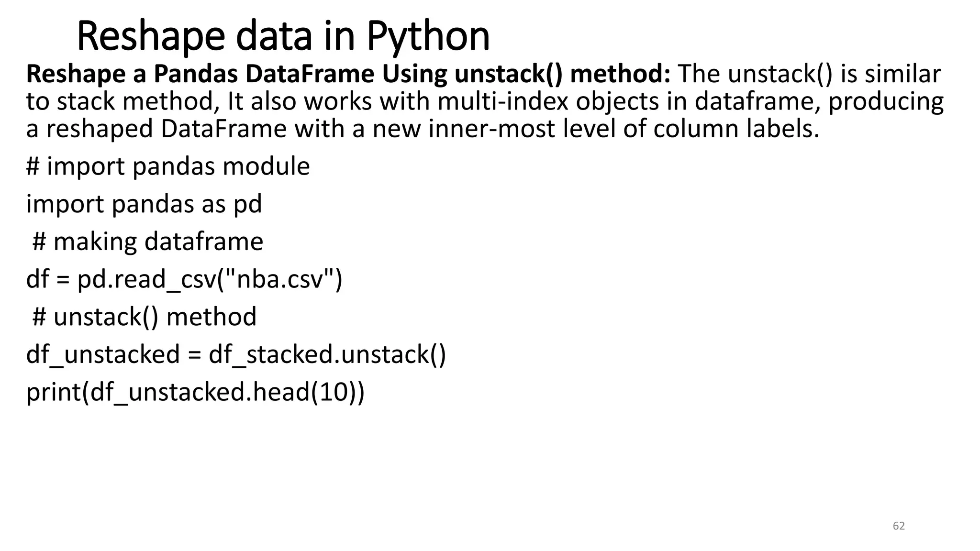The image size is (980, 551).
Task: Click the print(df_unstacked.head(10)) line
Action: point(195,392)
